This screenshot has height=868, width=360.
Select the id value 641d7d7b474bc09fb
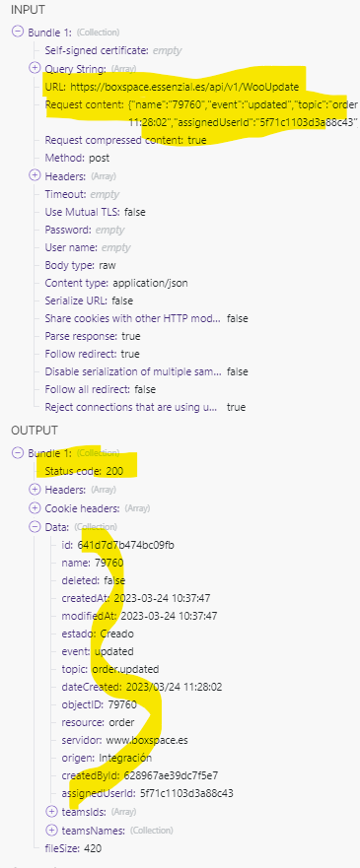point(125,545)
